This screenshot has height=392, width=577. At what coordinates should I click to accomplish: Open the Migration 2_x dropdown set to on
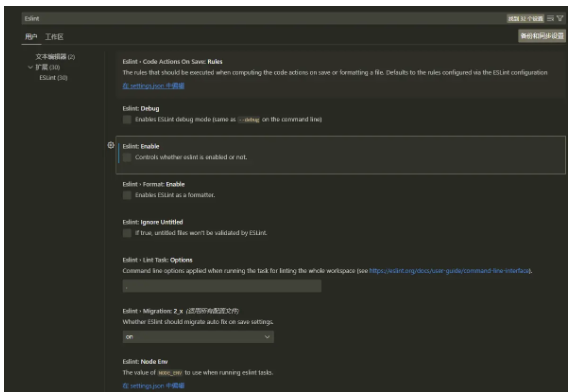pos(198,337)
